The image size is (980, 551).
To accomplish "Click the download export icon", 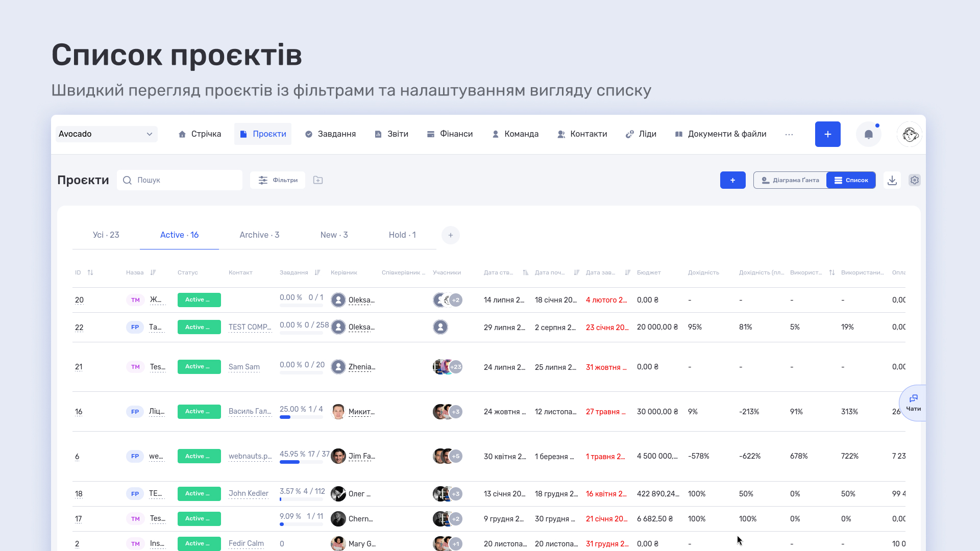I will pyautogui.click(x=892, y=180).
